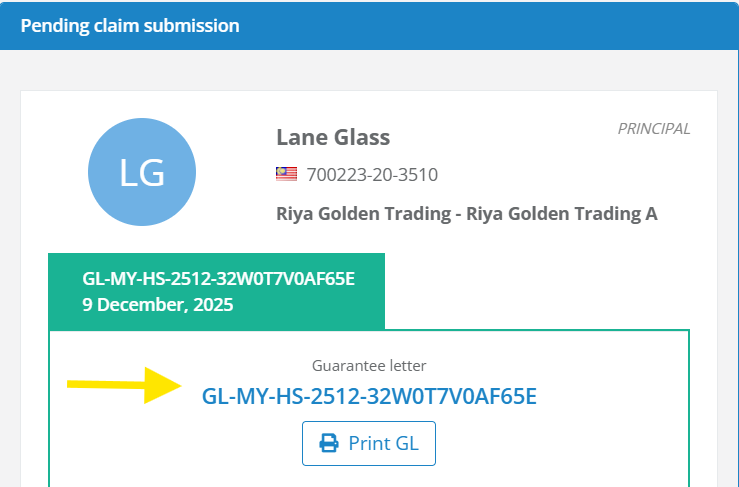This screenshot has height=487, width=739.
Task: Click the Guarantee letter caption
Action: [369, 366]
